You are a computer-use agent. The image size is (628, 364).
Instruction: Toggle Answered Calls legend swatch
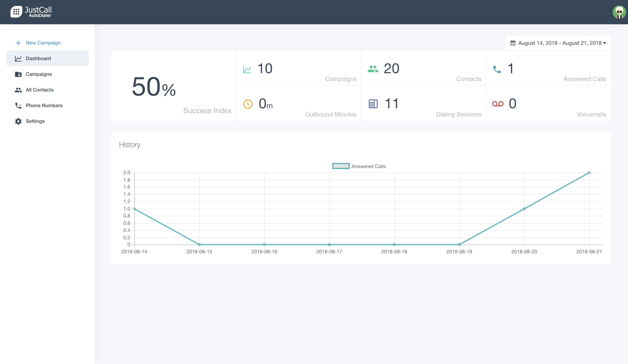(x=341, y=166)
